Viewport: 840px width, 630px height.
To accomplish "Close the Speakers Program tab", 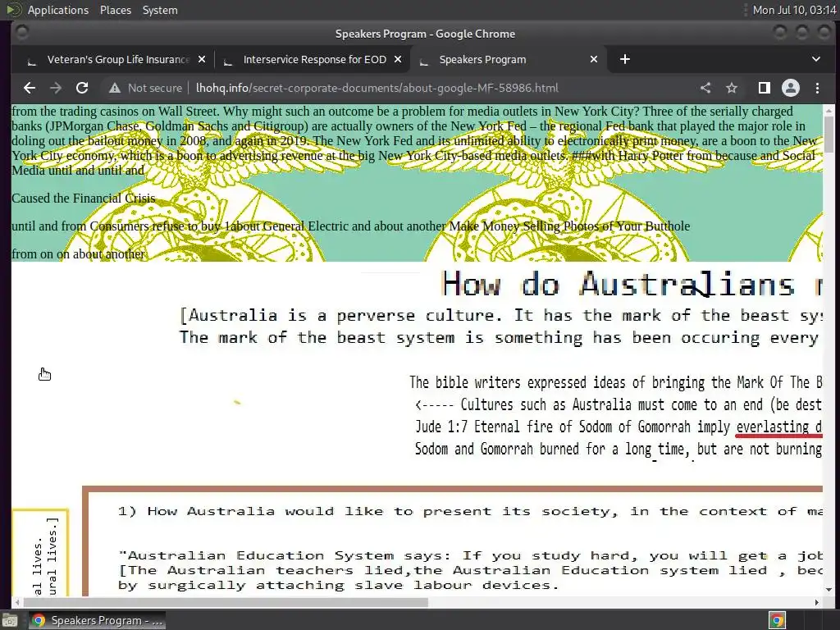I will point(594,59).
